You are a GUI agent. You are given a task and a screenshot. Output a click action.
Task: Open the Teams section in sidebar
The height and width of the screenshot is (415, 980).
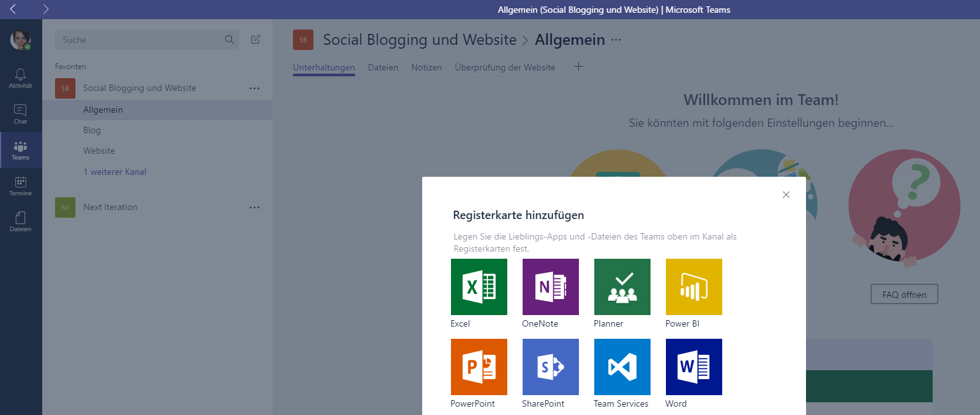tap(20, 150)
